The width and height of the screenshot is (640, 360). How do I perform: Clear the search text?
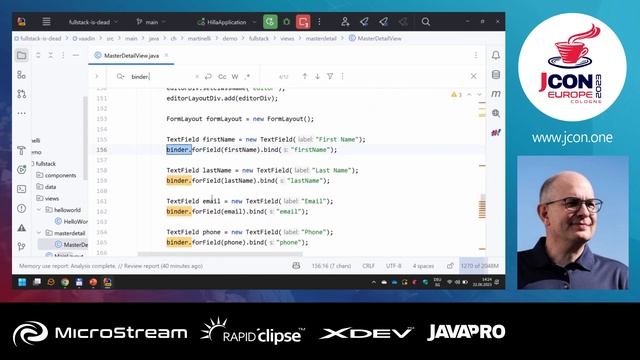click(196, 76)
